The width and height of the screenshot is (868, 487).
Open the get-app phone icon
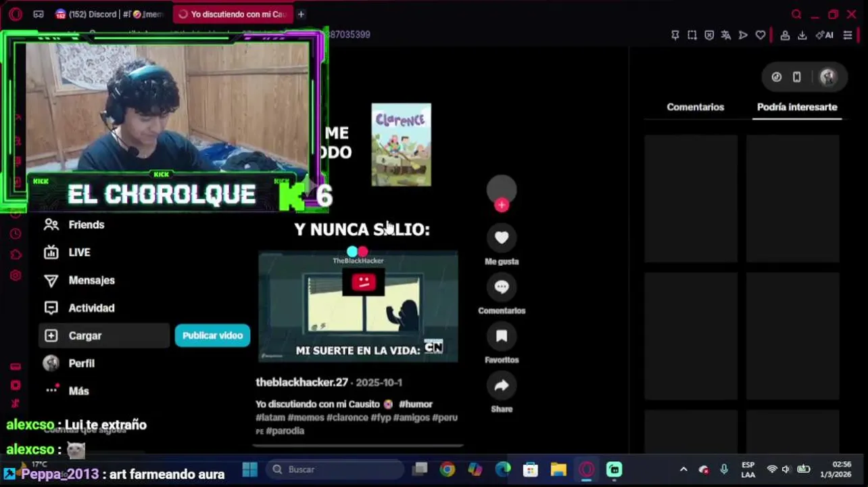coord(797,77)
